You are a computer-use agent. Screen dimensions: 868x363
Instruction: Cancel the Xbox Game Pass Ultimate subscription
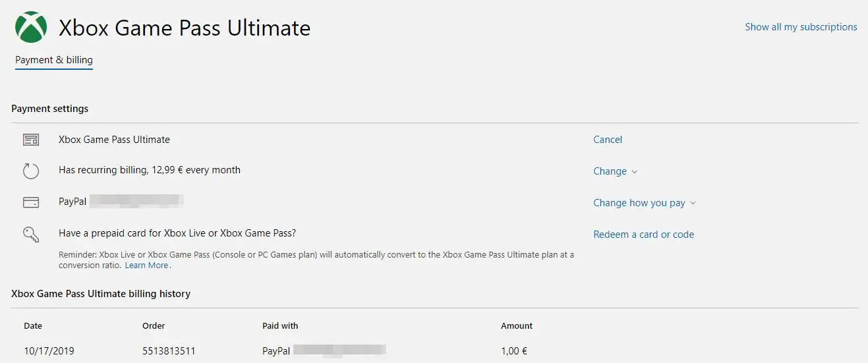click(x=607, y=140)
